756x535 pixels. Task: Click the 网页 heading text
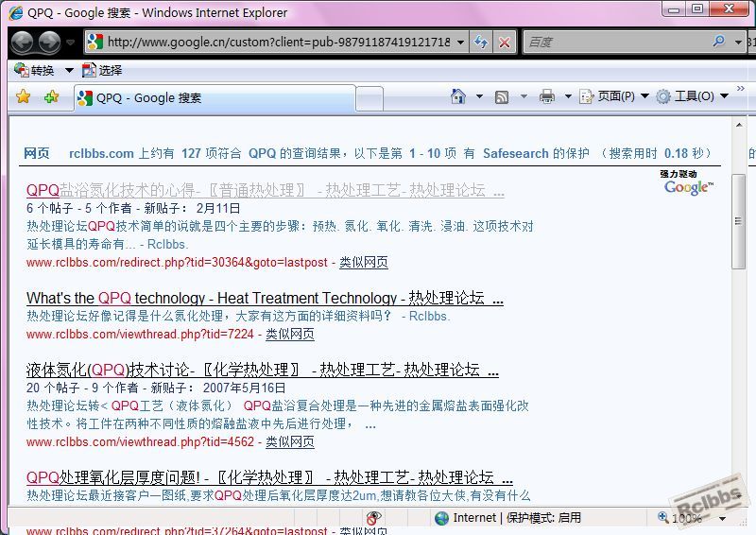point(37,153)
